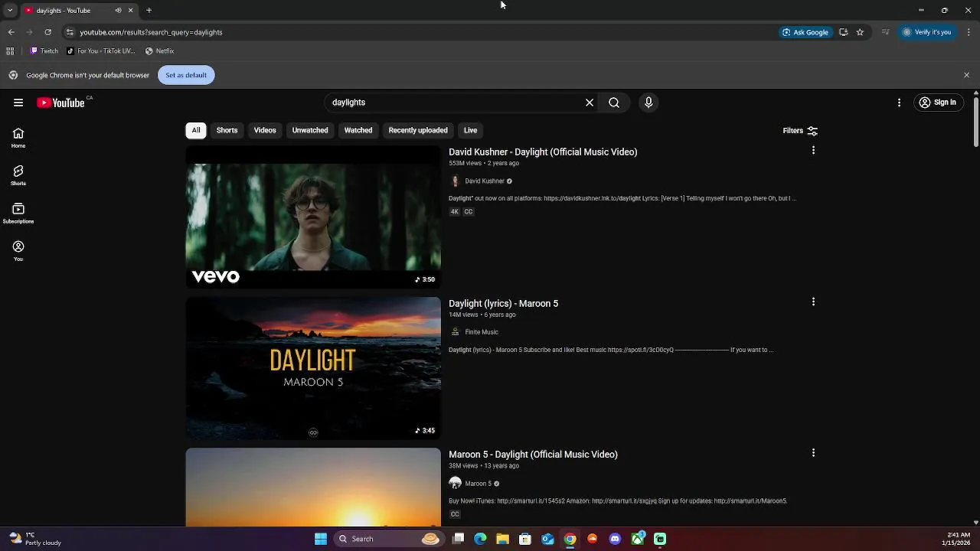Open the Filters panel
This screenshot has width=980, height=551.
click(800, 131)
